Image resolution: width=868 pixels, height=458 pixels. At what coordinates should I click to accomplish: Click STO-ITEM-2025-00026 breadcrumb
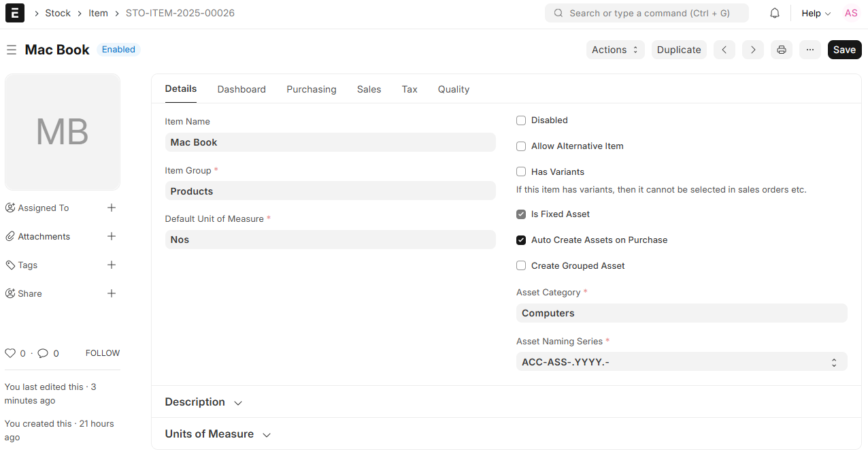[x=180, y=13]
